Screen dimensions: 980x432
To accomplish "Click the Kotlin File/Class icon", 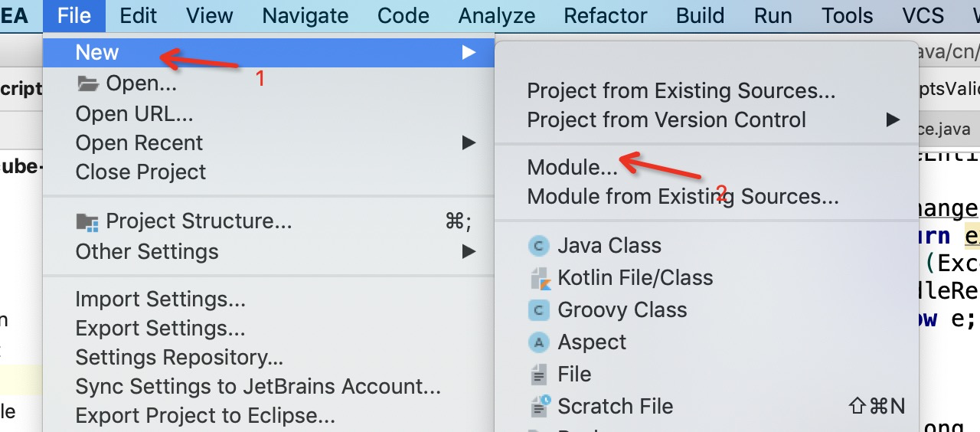I will [540, 278].
